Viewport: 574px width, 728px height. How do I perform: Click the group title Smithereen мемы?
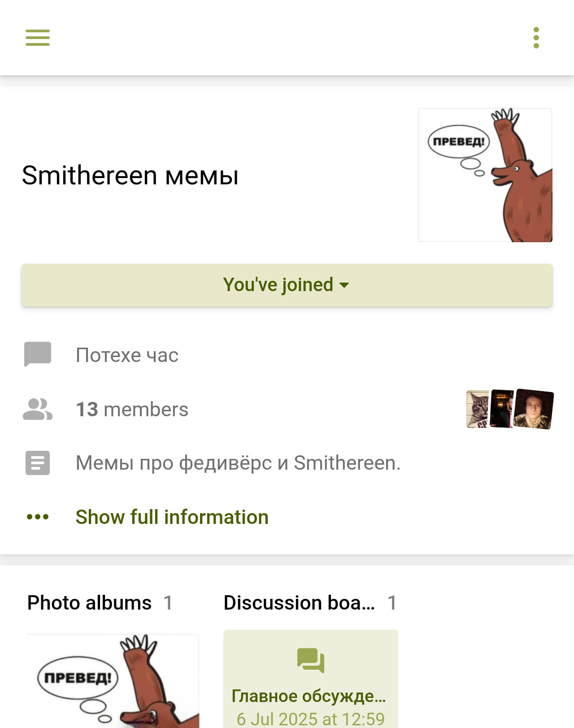[x=130, y=175]
